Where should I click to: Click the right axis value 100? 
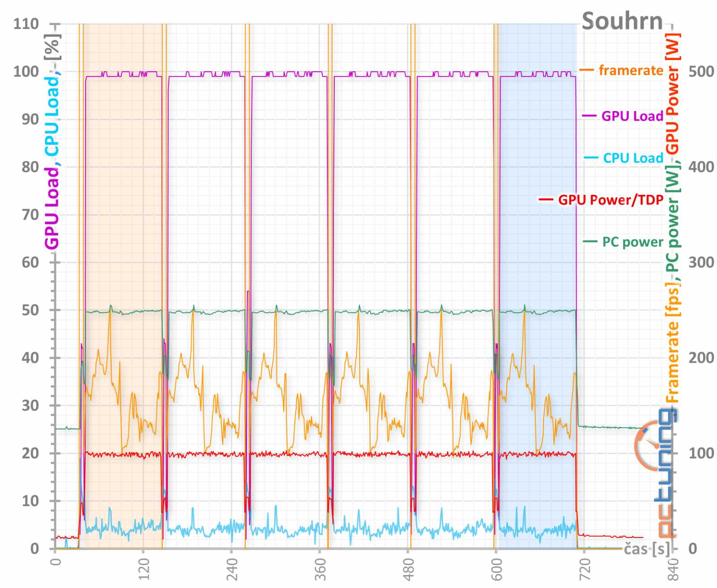coord(701,453)
